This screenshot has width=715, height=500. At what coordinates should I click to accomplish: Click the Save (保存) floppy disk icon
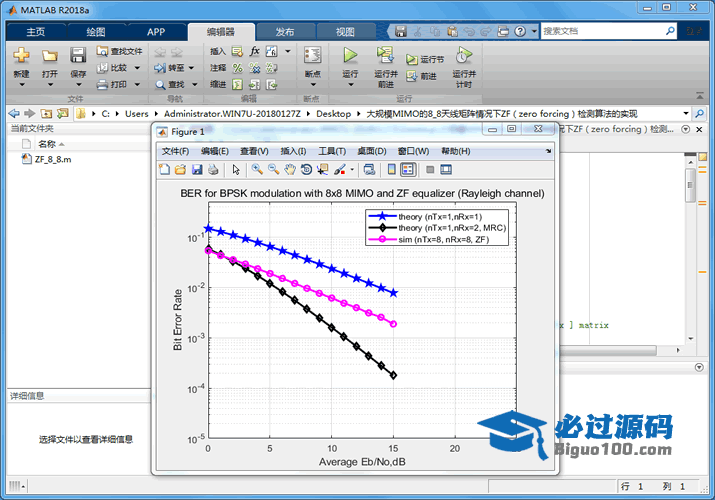78,55
